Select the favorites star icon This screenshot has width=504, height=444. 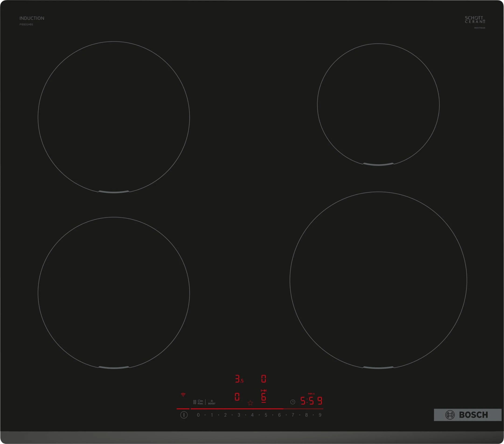pos(250,403)
